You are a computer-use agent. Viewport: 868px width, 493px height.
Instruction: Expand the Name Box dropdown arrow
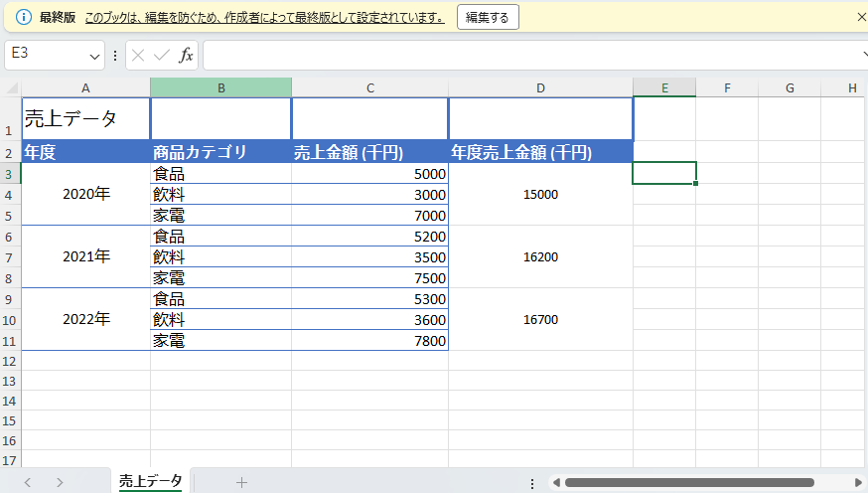(x=94, y=56)
